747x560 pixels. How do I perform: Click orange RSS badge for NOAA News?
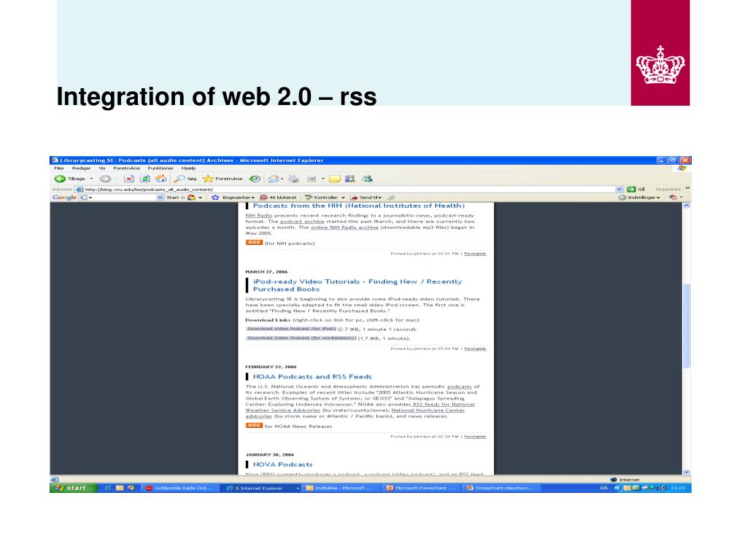point(254,425)
